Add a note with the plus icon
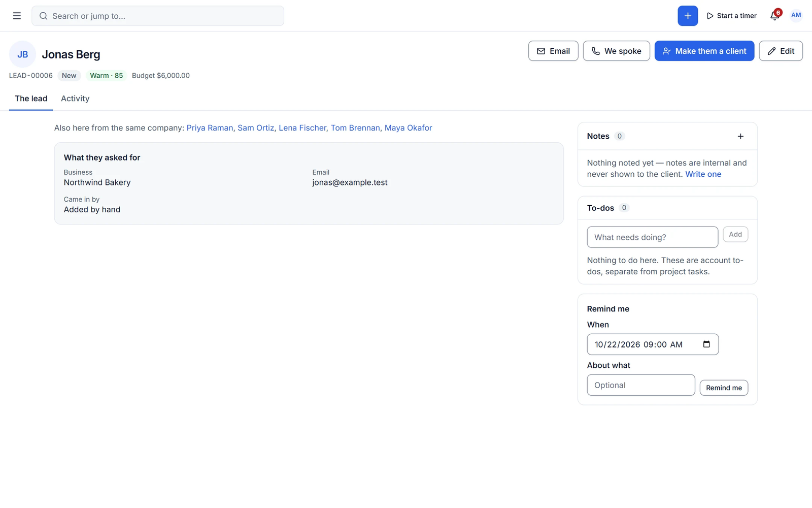The image size is (812, 508). pyautogui.click(x=740, y=136)
